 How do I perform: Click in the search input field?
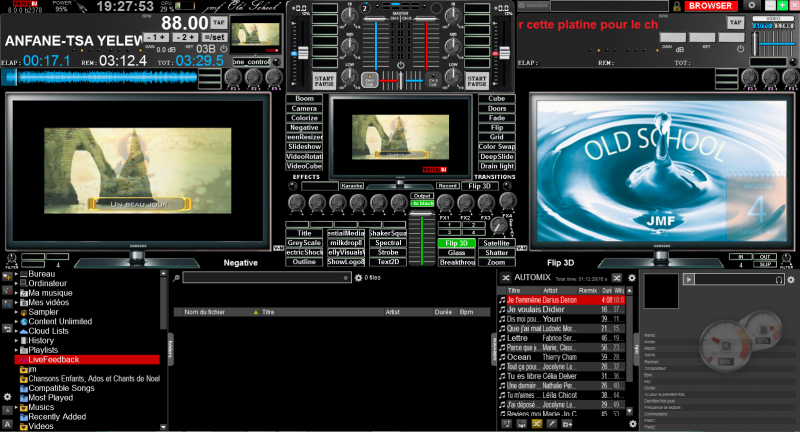coord(267,278)
